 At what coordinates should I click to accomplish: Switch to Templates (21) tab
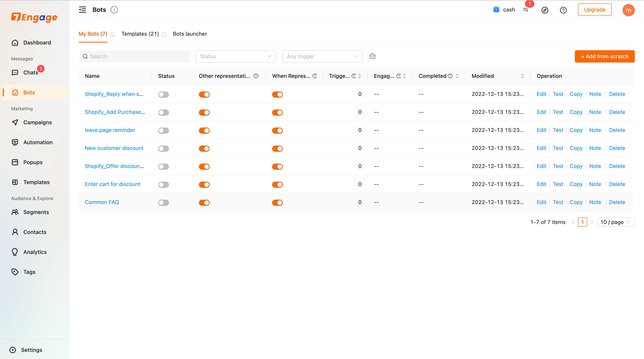[x=140, y=34]
